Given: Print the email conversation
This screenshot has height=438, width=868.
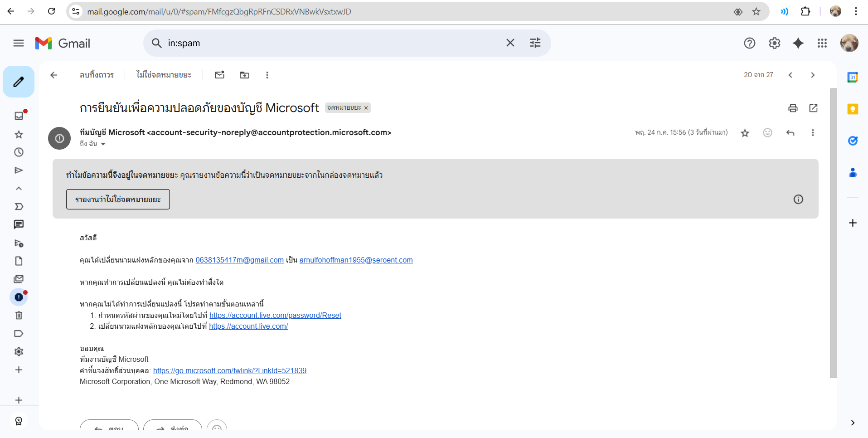Looking at the screenshot, I should [793, 108].
